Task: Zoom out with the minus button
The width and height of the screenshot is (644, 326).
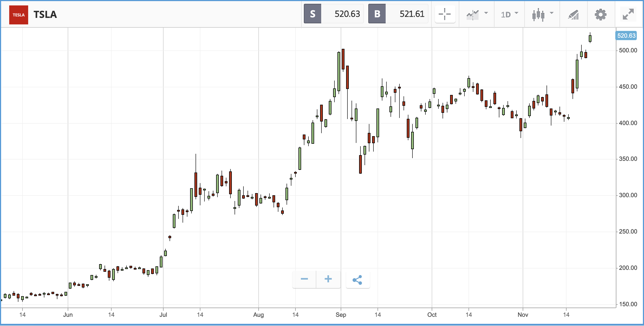Action: click(x=304, y=279)
